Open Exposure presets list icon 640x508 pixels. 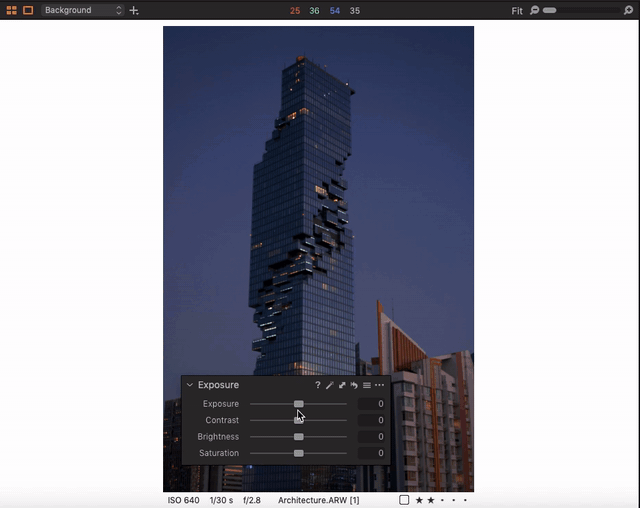[367, 385]
